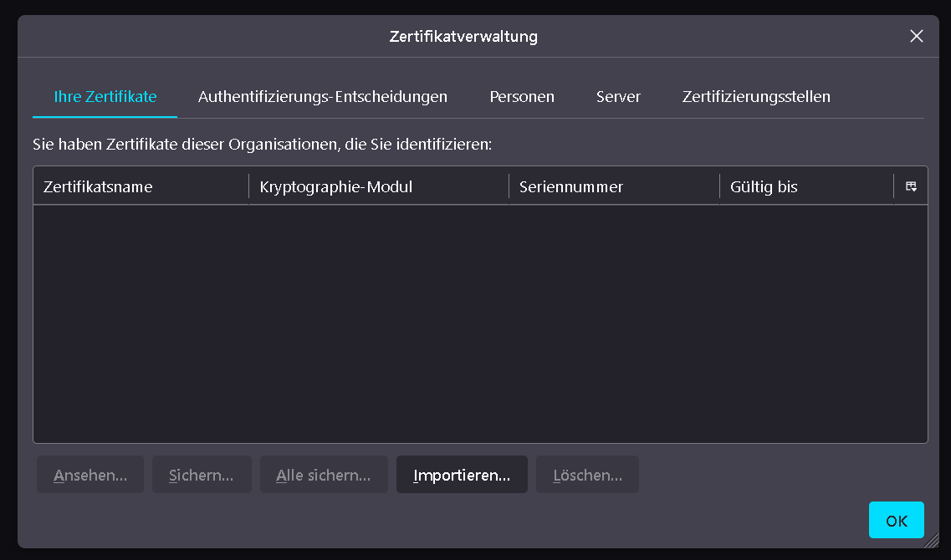Show the Zertifizierungsstellen tab
Screen dimensions: 951x560
(756, 97)
